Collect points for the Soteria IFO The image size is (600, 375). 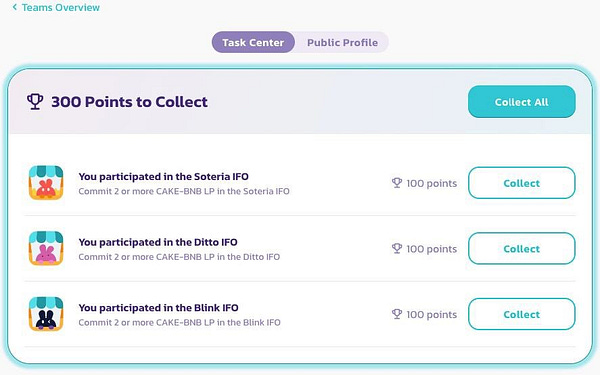[x=522, y=183]
